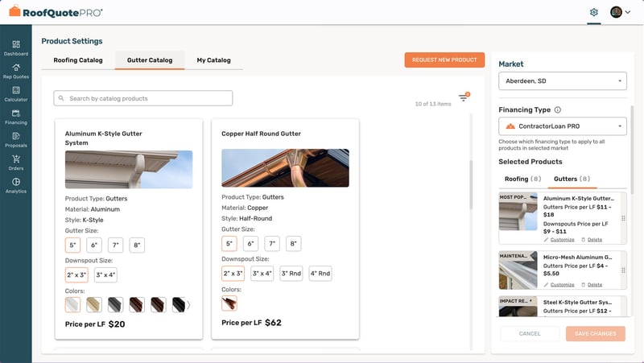
Task: Open the Calculator sidebar icon
Action: coord(15,93)
